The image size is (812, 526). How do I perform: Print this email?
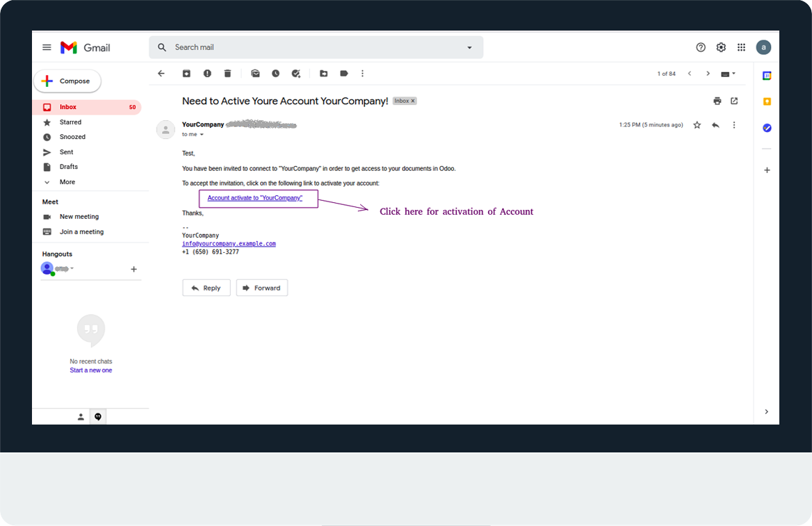click(x=717, y=101)
